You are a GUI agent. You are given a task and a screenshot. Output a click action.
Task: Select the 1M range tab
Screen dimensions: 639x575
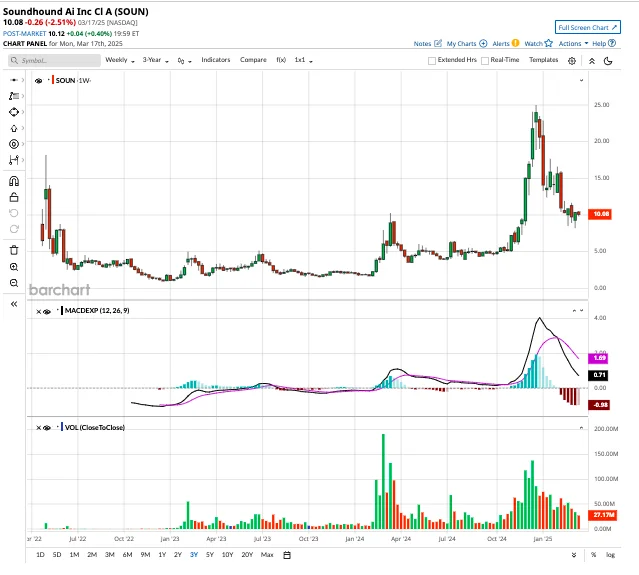click(74, 555)
